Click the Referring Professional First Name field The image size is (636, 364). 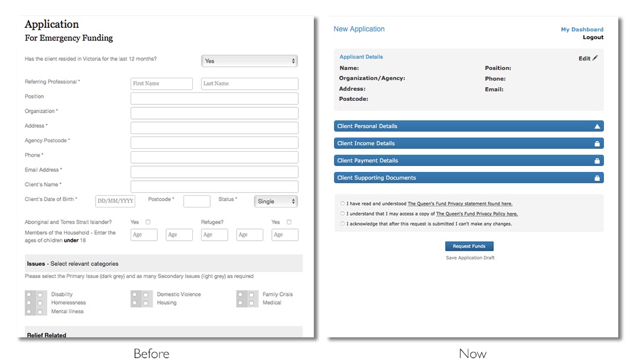point(161,84)
